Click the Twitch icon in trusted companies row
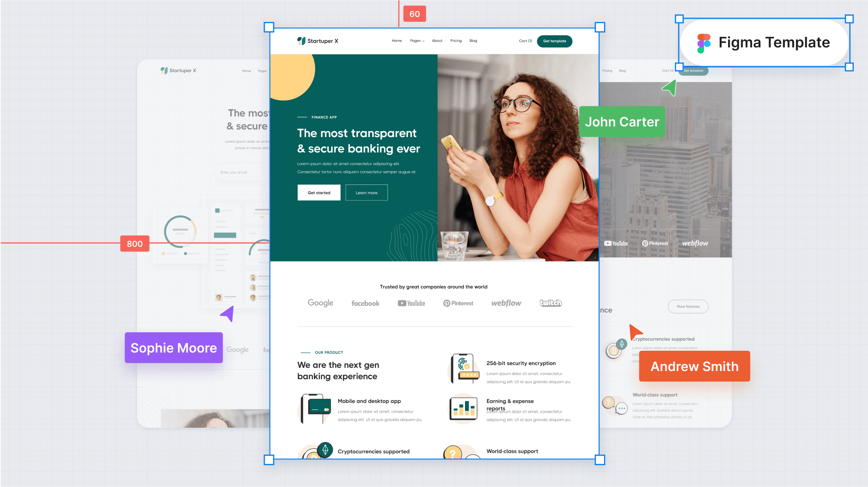 pos(549,303)
